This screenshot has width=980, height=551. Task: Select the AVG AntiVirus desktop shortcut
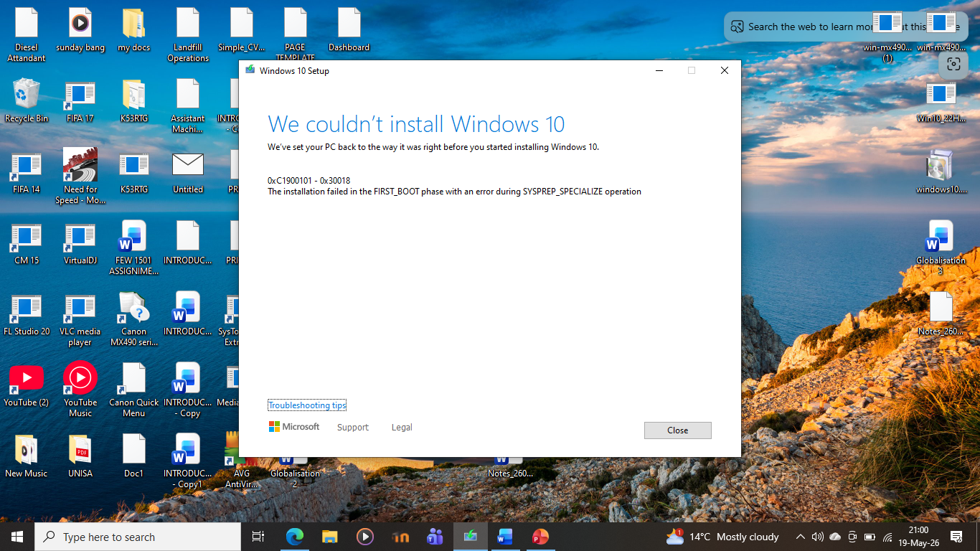(x=242, y=461)
